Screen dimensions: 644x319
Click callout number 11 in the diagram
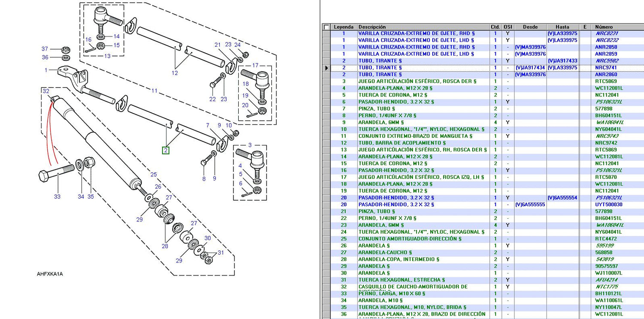[154, 91]
